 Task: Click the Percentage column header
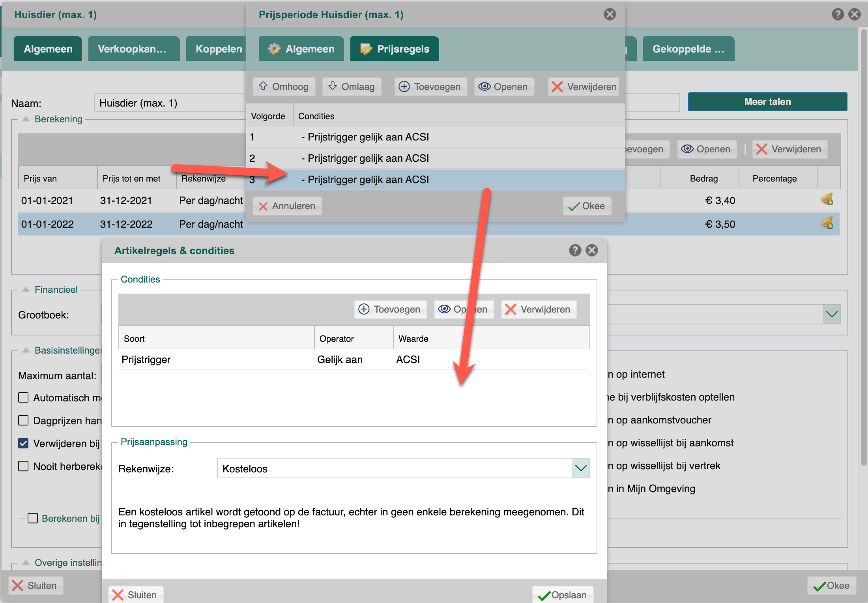(778, 178)
